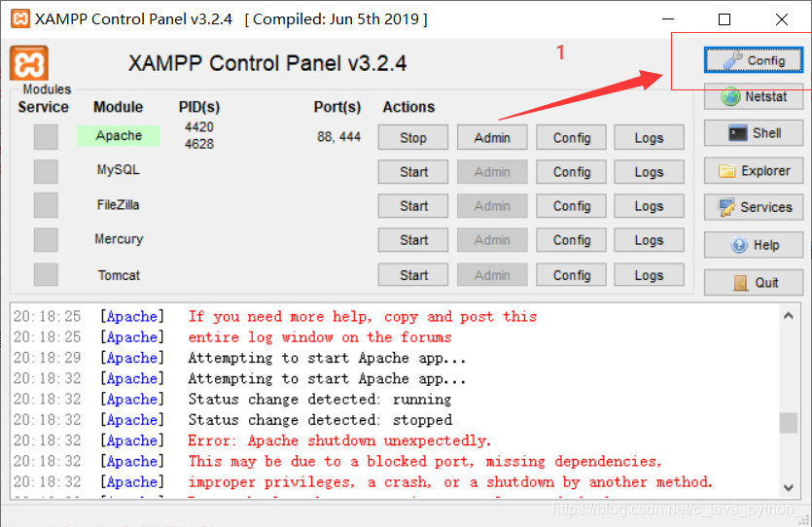The width and height of the screenshot is (812, 527).
Task: Toggle the Tomcat service checkbox
Action: [46, 274]
